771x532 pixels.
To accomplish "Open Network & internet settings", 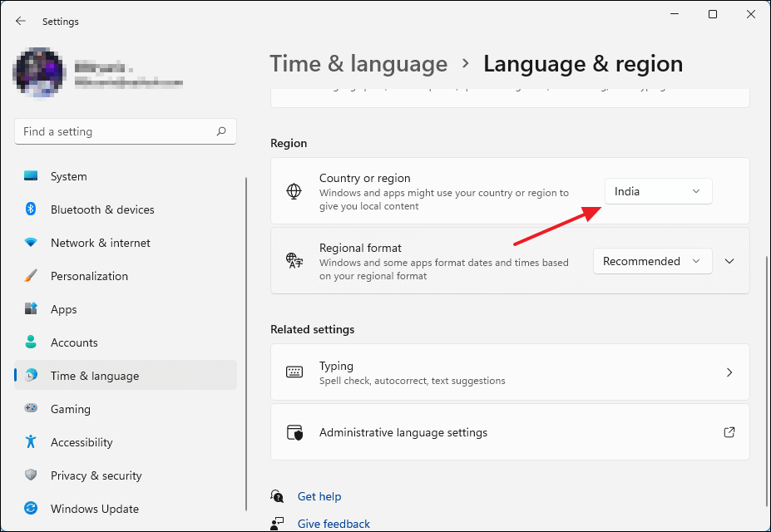I will (x=100, y=243).
